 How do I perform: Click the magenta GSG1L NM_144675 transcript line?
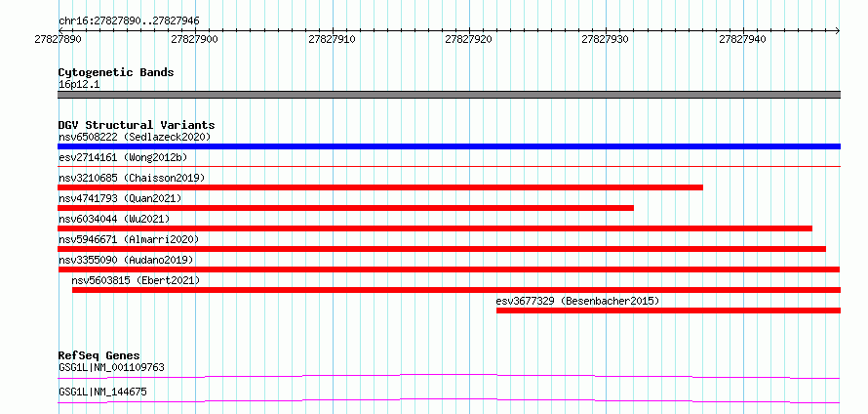click(x=449, y=400)
